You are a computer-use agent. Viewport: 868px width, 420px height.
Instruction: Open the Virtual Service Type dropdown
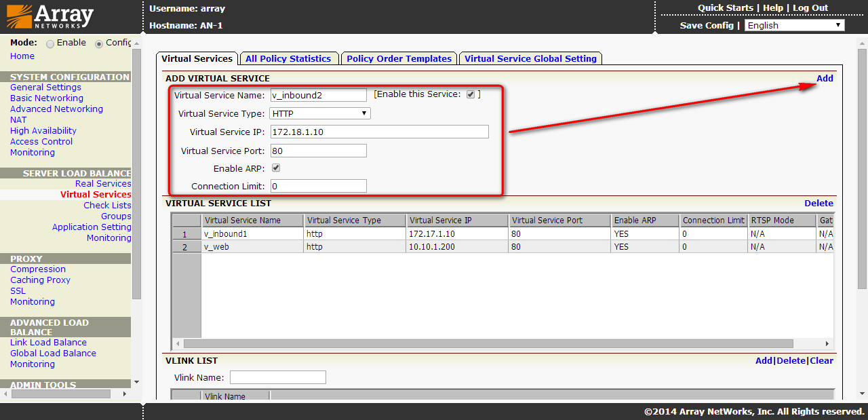(x=319, y=113)
